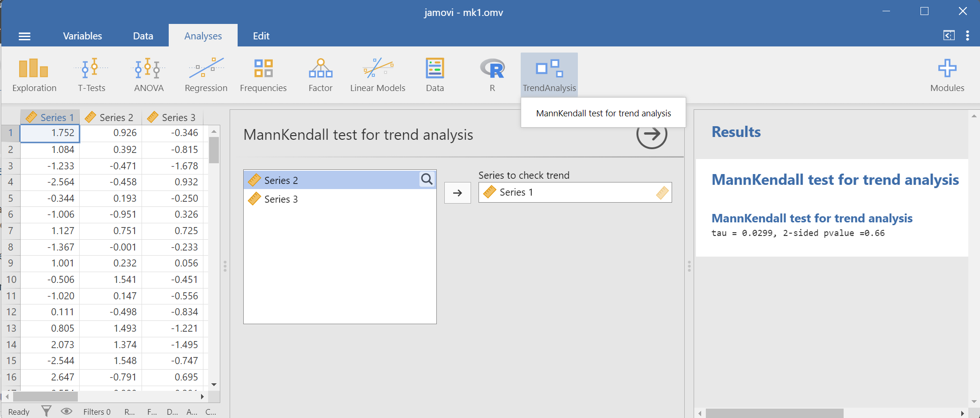Screen dimensions: 980x418
Task: Select cell with value -0.346
Action: tap(172, 133)
